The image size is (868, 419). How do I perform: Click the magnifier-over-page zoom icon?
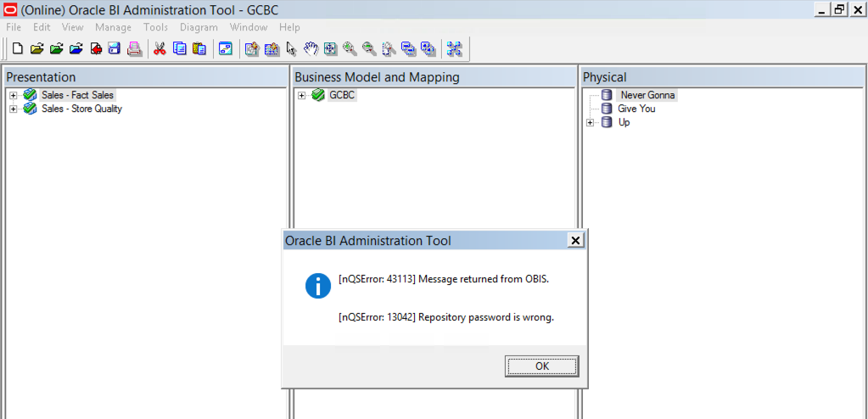click(389, 48)
